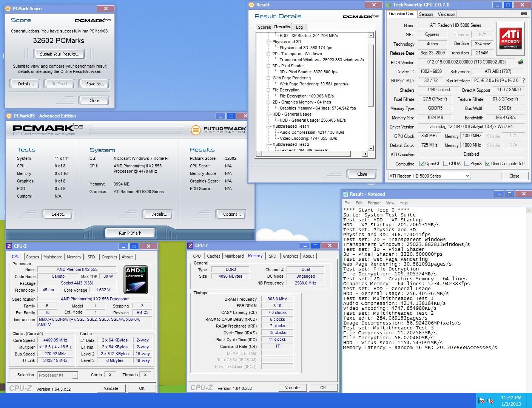Click the Futuremark Corporation logo

(219, 130)
